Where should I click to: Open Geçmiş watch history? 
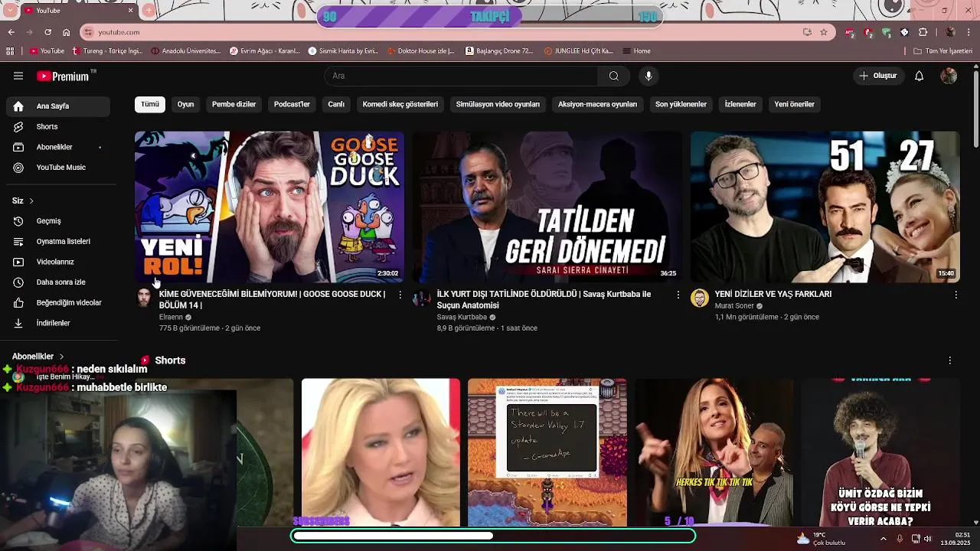(x=58, y=221)
